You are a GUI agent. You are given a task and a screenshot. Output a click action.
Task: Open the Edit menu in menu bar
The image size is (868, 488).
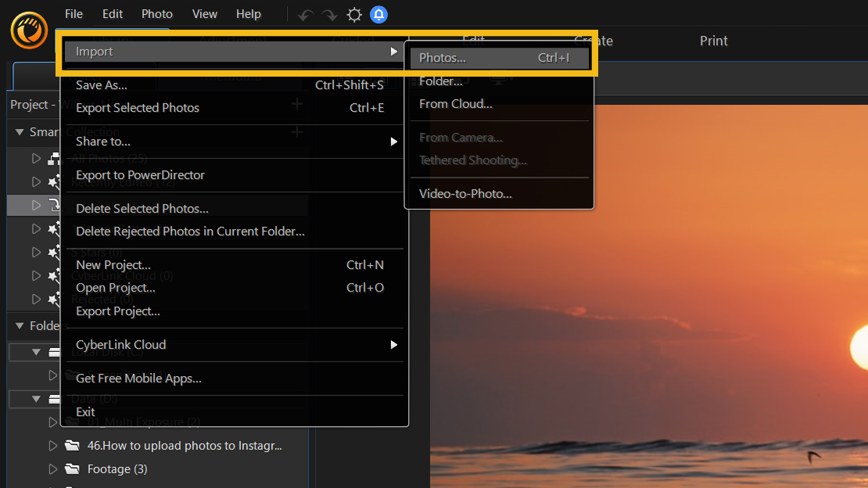click(x=113, y=14)
